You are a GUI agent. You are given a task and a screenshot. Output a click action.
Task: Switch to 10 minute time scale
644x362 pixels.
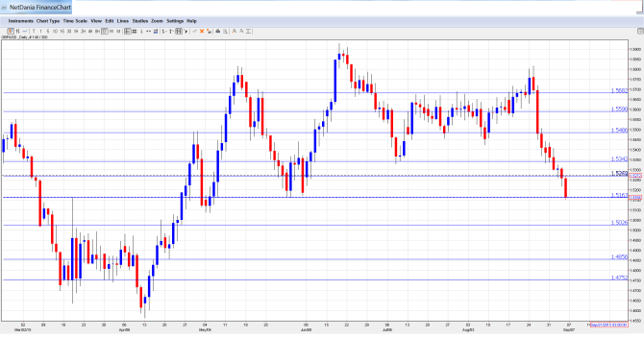55,31
